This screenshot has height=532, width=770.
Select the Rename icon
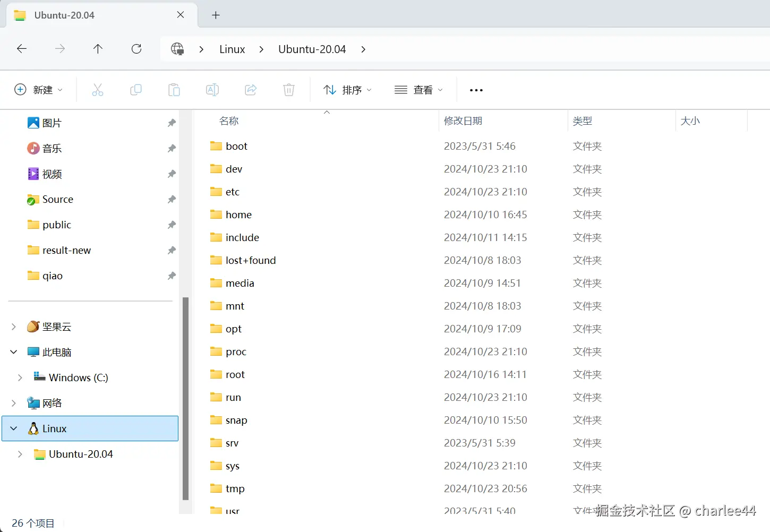pyautogui.click(x=212, y=90)
